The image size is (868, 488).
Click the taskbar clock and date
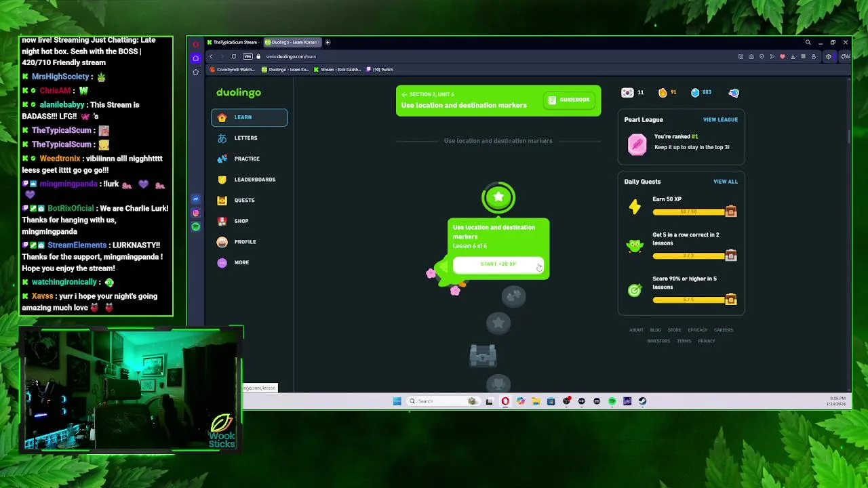(x=837, y=401)
